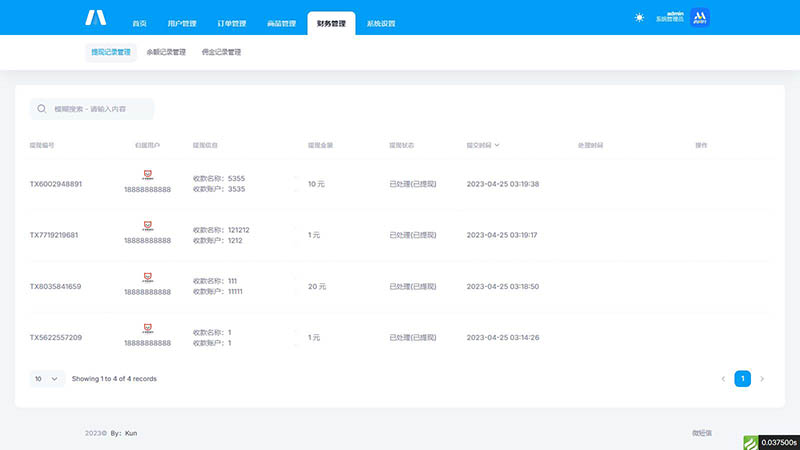800x450 pixels.
Task: Click page number 1 button
Action: (742, 379)
